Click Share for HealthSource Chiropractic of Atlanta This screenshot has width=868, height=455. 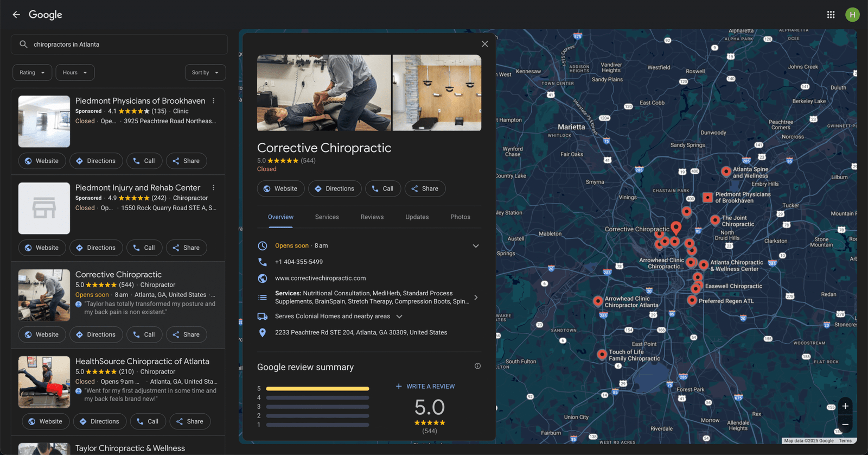pos(190,422)
